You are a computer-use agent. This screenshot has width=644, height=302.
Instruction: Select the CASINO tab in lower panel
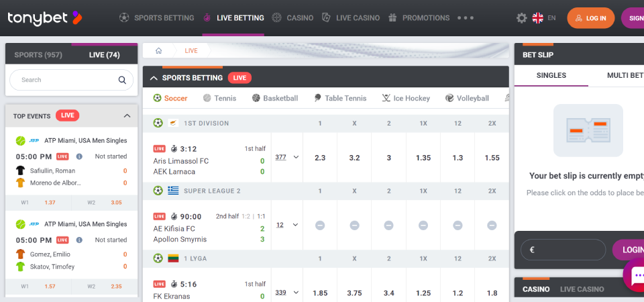coord(536,289)
